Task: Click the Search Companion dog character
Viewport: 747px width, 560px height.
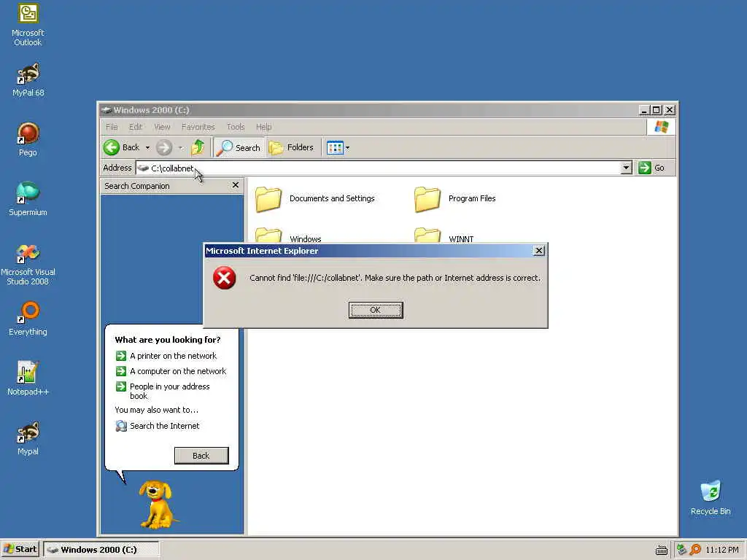Action: 158,505
